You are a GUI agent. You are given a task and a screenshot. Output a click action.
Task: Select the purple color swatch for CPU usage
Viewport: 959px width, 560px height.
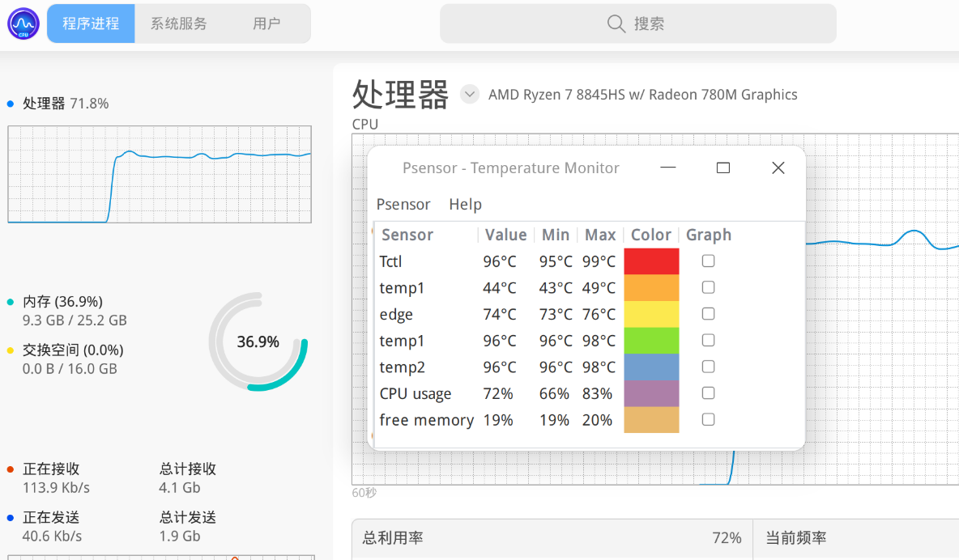click(651, 393)
